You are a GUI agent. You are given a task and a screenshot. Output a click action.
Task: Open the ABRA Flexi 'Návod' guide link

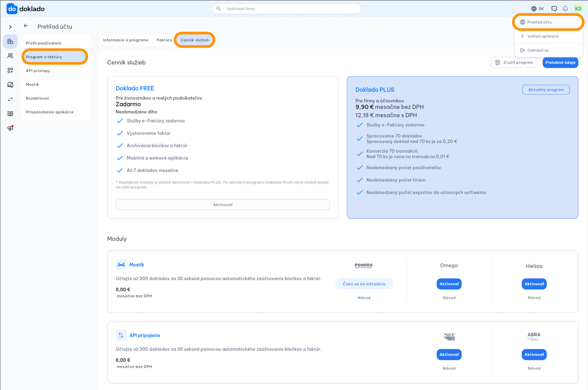pos(534,368)
